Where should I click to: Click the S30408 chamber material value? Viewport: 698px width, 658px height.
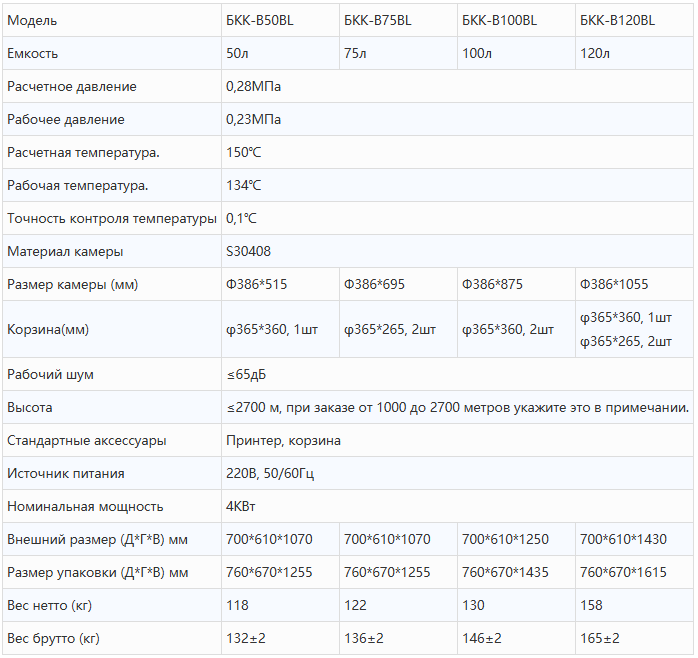(x=249, y=251)
